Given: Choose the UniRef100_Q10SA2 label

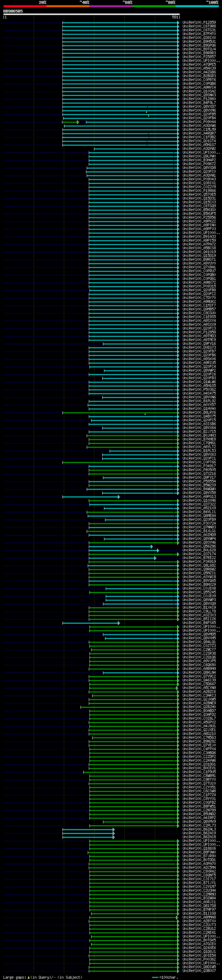Looking at the screenshot, I should [x=199, y=91].
